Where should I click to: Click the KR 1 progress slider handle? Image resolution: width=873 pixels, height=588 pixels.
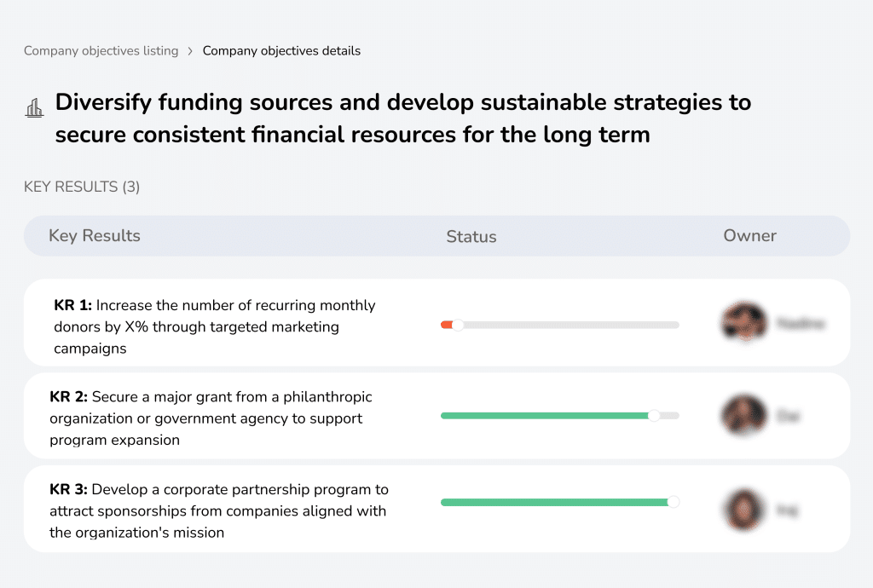(x=458, y=325)
